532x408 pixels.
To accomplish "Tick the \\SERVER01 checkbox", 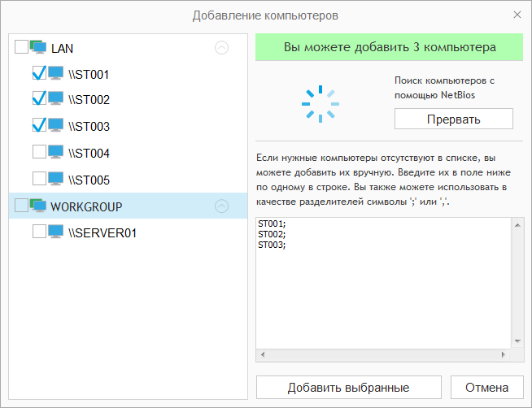I will (x=39, y=232).
